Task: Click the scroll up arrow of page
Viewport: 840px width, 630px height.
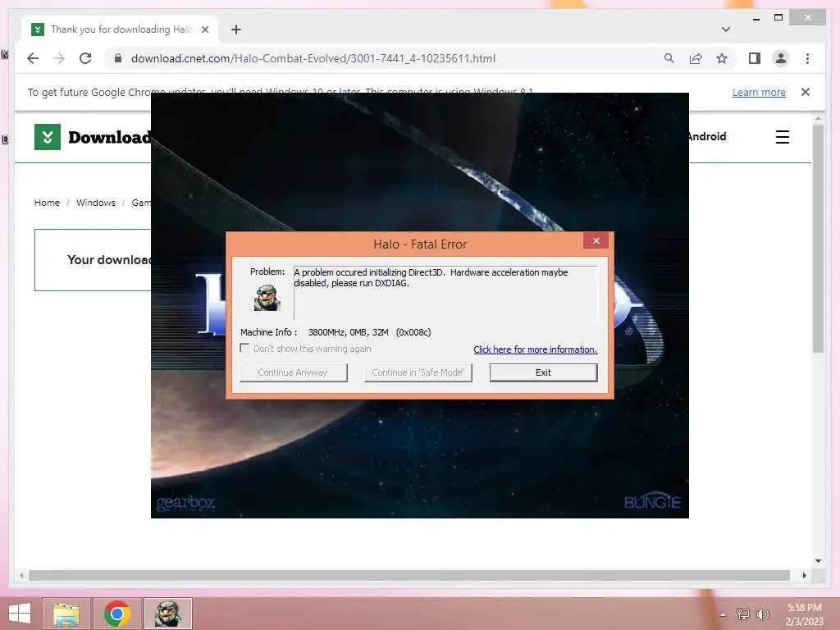Action: [x=818, y=118]
